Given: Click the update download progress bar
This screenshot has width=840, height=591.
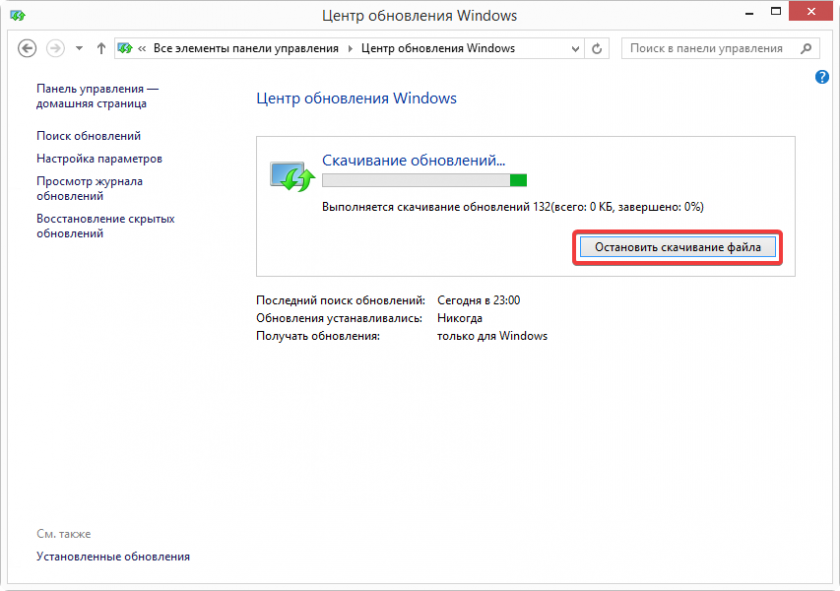Looking at the screenshot, I should [424, 180].
